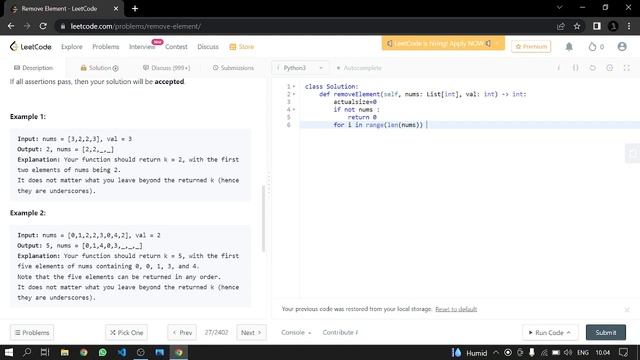Click the Pick One button
The image size is (640, 360).
tap(127, 333)
